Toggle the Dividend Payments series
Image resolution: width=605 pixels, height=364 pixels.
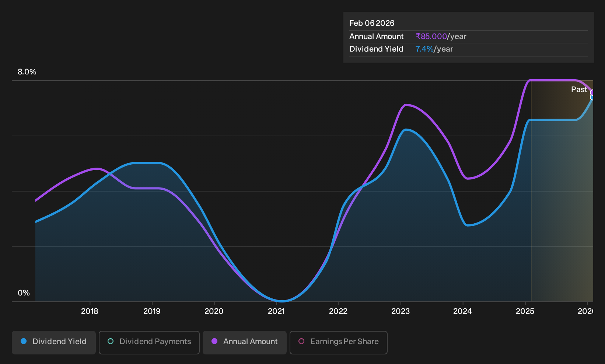pos(149,342)
